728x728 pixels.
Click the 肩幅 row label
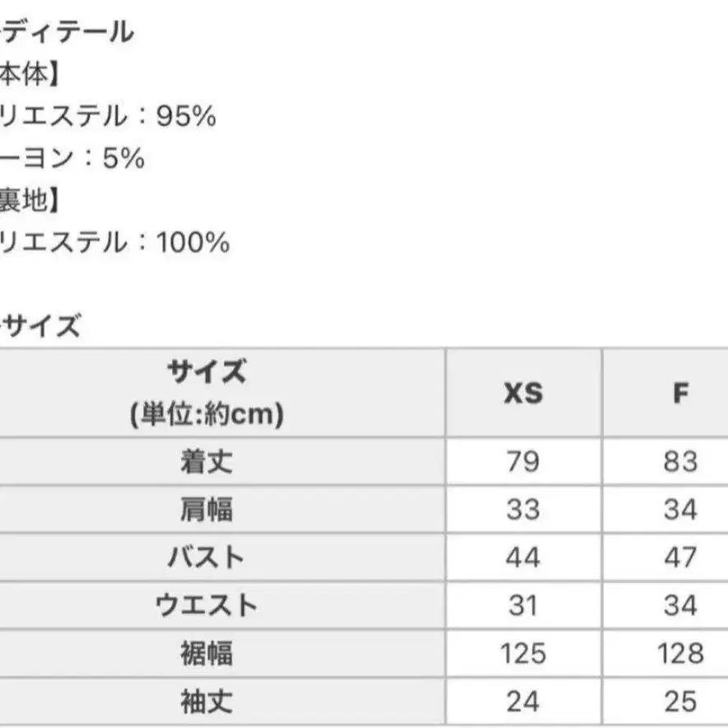(x=207, y=510)
